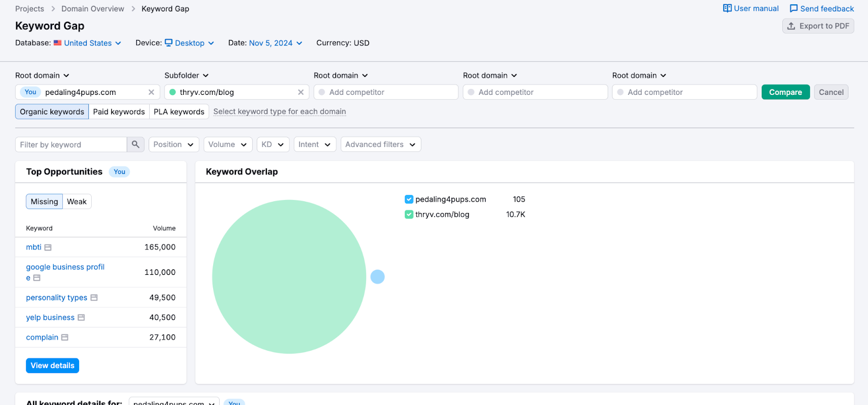
Task: Click the United States flag icon
Action: coord(58,43)
